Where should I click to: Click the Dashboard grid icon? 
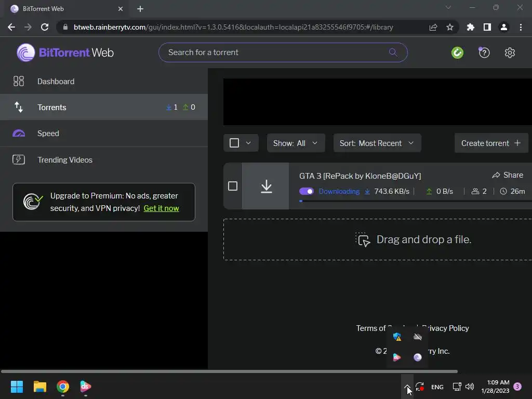pyautogui.click(x=19, y=81)
